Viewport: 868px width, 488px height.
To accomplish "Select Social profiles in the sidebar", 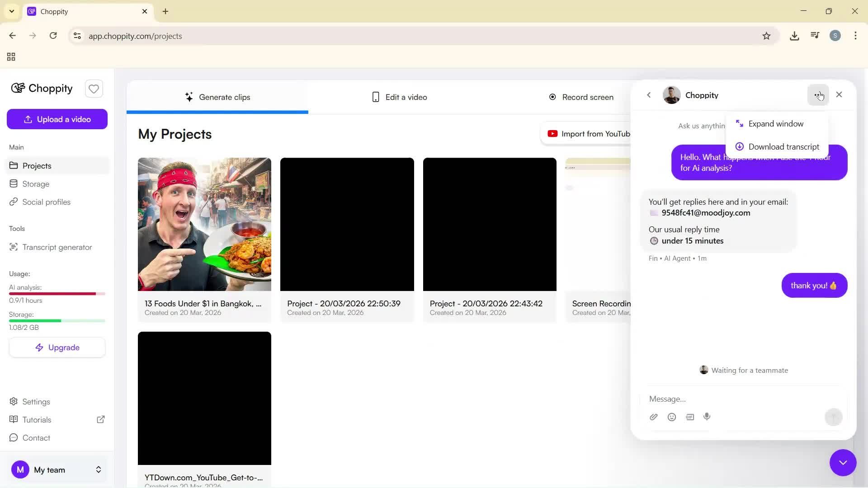I will [46, 202].
